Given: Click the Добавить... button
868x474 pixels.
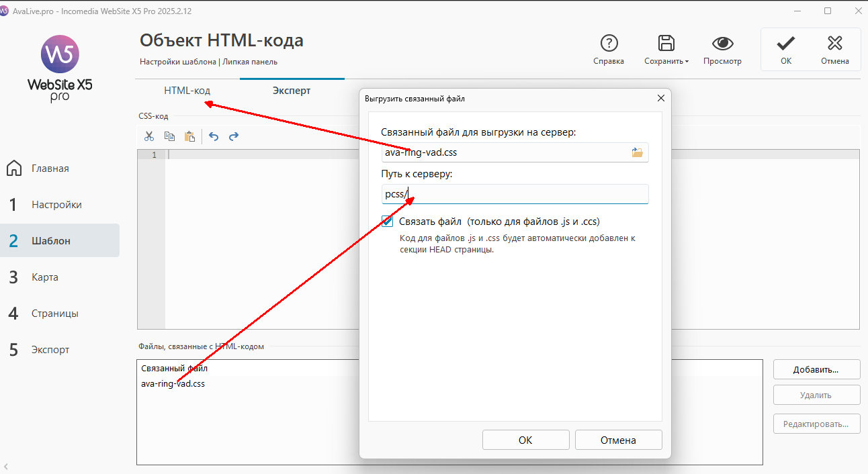Looking at the screenshot, I should [x=816, y=369].
